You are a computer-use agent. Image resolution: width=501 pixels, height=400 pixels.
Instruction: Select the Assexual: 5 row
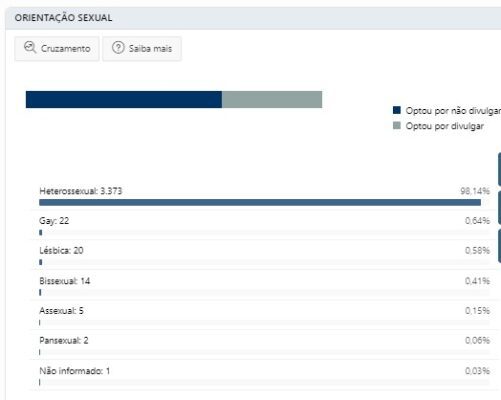point(264,315)
